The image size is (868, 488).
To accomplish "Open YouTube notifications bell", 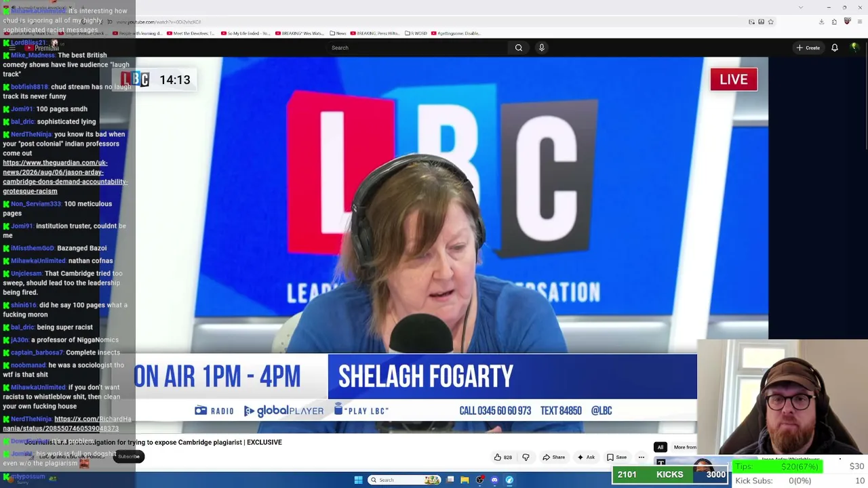I will 835,47.
